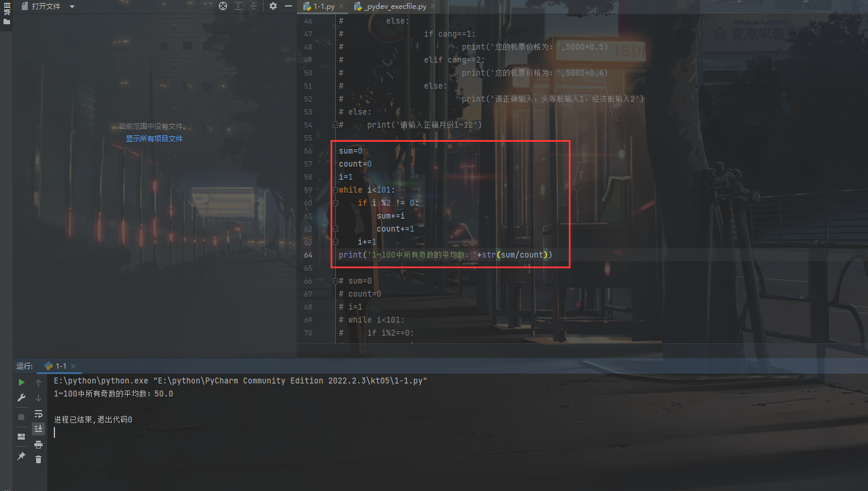
Task: Toggle soft-wrap in run console
Action: pyautogui.click(x=38, y=414)
